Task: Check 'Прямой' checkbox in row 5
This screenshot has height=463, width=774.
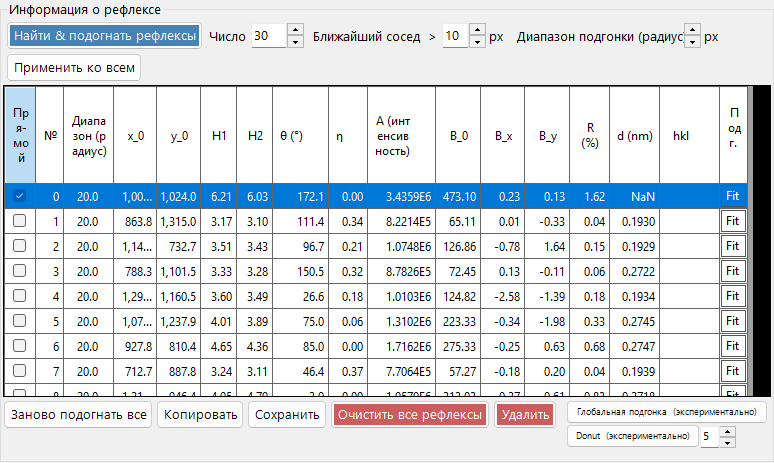Action: pos(19,321)
